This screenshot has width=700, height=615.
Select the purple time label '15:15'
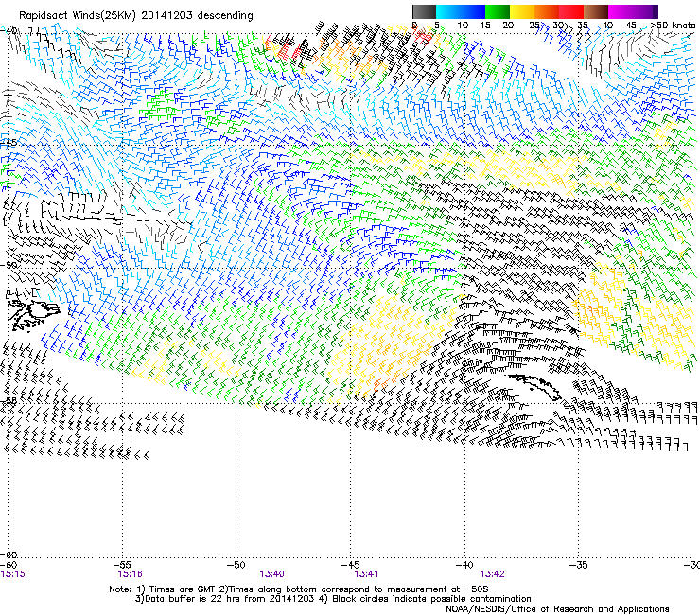(12, 574)
